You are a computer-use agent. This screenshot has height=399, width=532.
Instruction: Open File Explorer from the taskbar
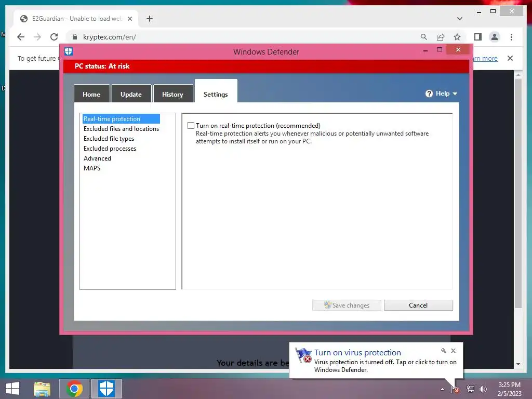pos(42,389)
